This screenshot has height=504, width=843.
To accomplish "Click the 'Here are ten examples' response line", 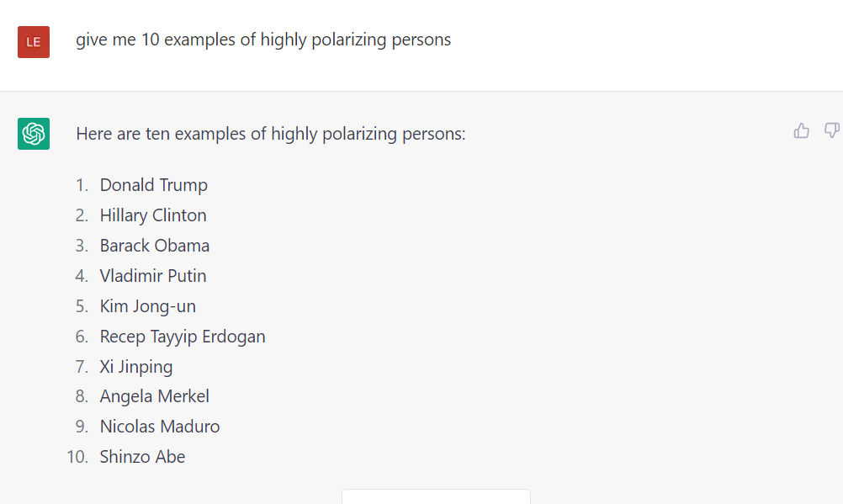I will point(270,134).
